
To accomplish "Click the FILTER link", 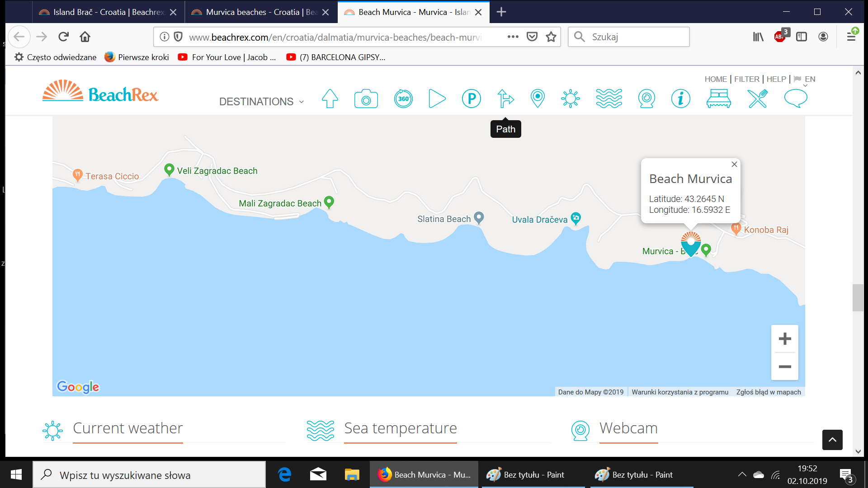I will [746, 79].
